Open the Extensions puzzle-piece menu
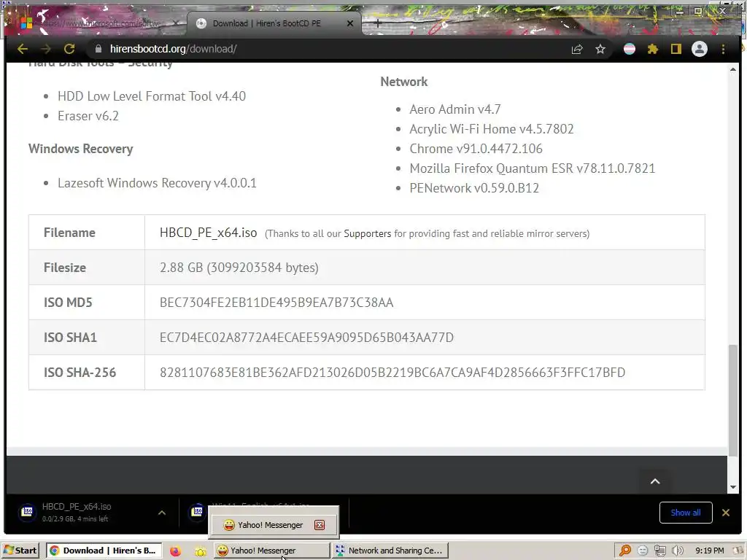This screenshot has width=747, height=560. point(653,49)
